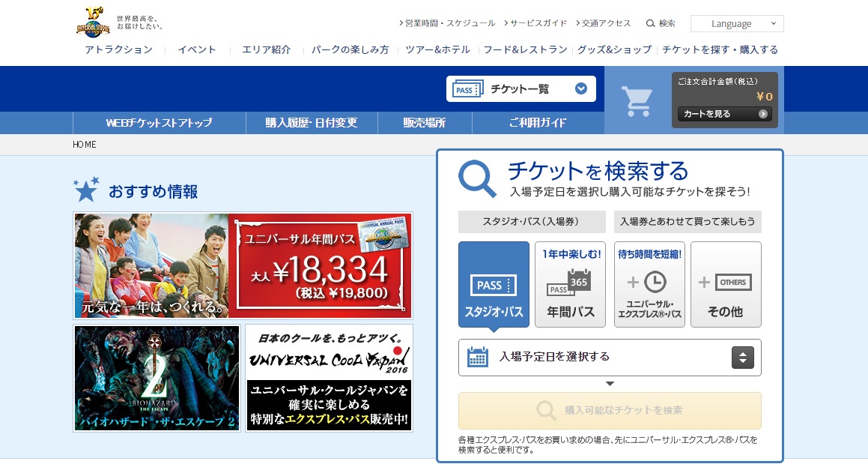The height and width of the screenshot is (464, 868).
Task: Open the Language dropdown
Action: pos(737,24)
